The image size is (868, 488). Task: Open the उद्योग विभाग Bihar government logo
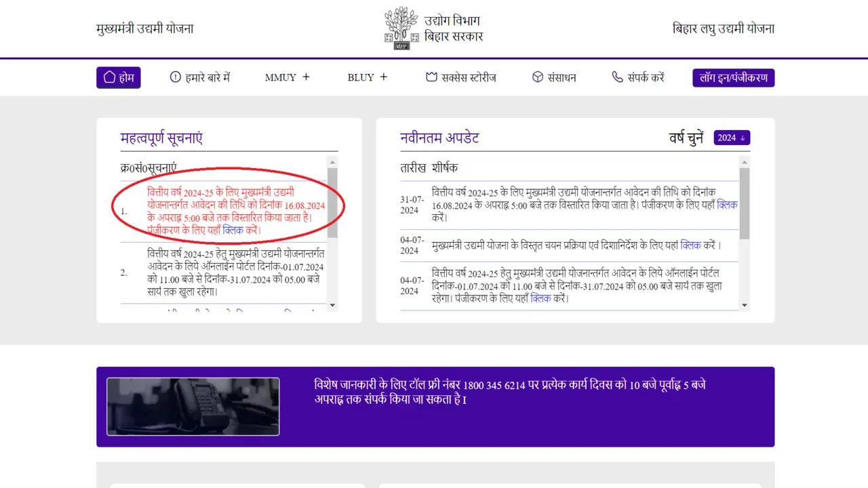click(400, 27)
